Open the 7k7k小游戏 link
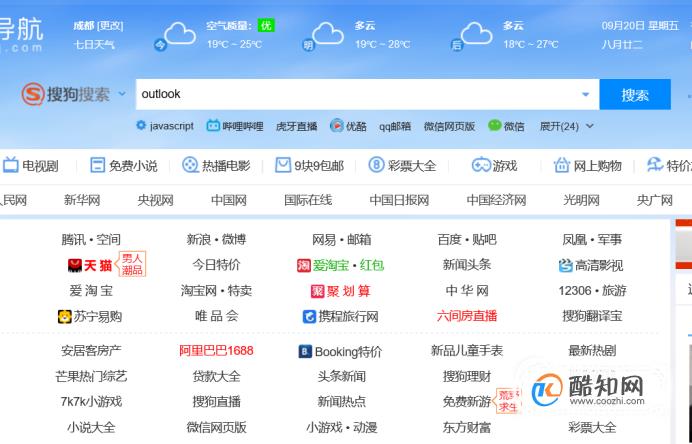Image resolution: width=692 pixels, height=444 pixels. tap(91, 402)
